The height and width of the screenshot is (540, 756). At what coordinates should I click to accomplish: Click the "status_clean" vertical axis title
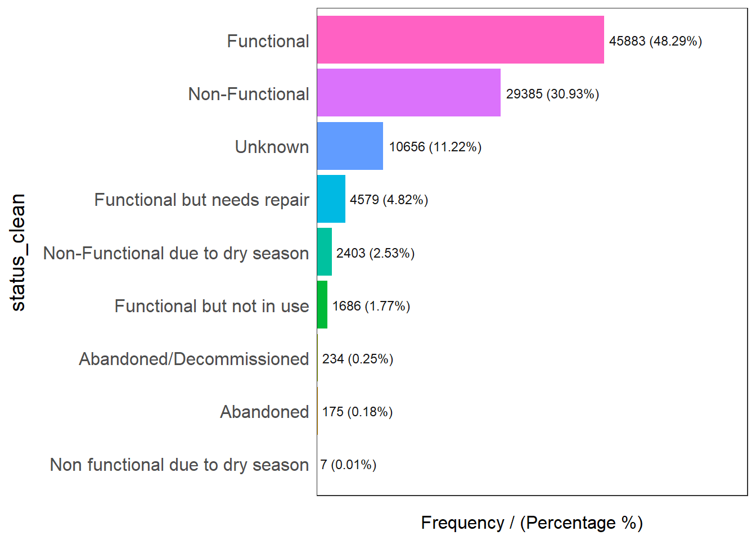18,252
